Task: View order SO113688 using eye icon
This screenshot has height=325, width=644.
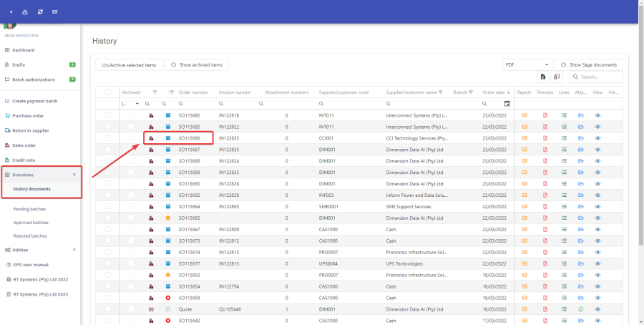Action: 597,161
